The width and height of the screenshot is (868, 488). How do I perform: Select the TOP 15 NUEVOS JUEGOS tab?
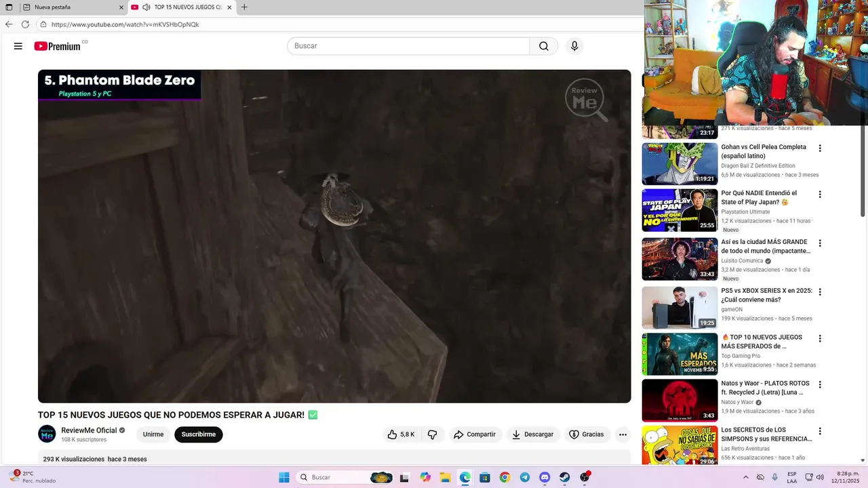click(182, 7)
